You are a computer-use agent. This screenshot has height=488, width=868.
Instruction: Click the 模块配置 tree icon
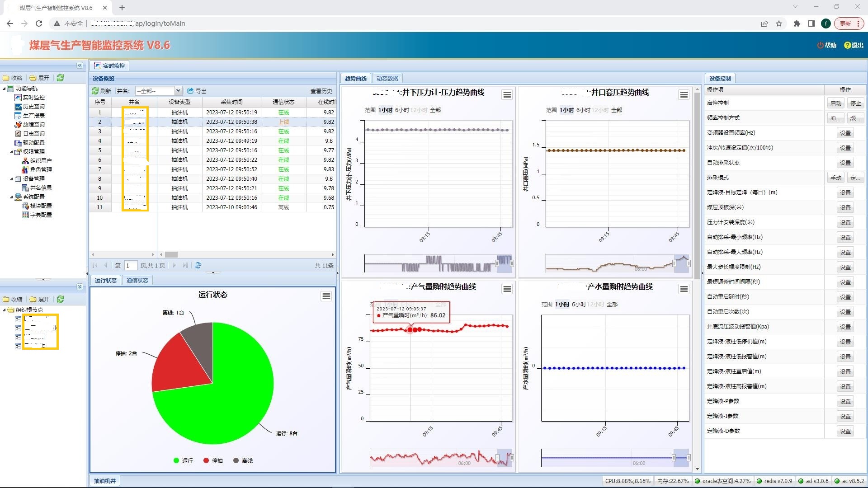click(25, 206)
